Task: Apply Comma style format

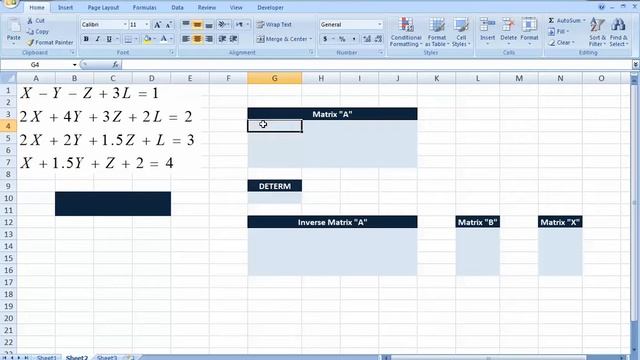Action: point(353,39)
